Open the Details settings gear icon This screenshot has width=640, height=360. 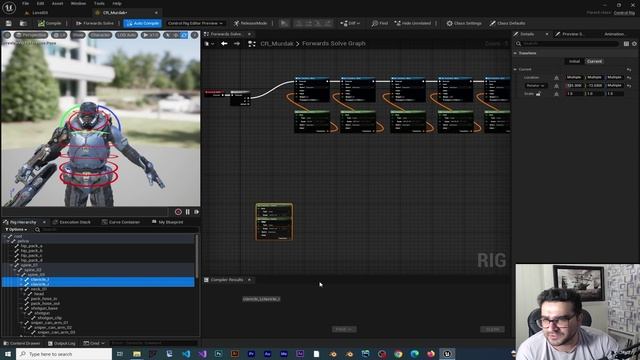(634, 44)
